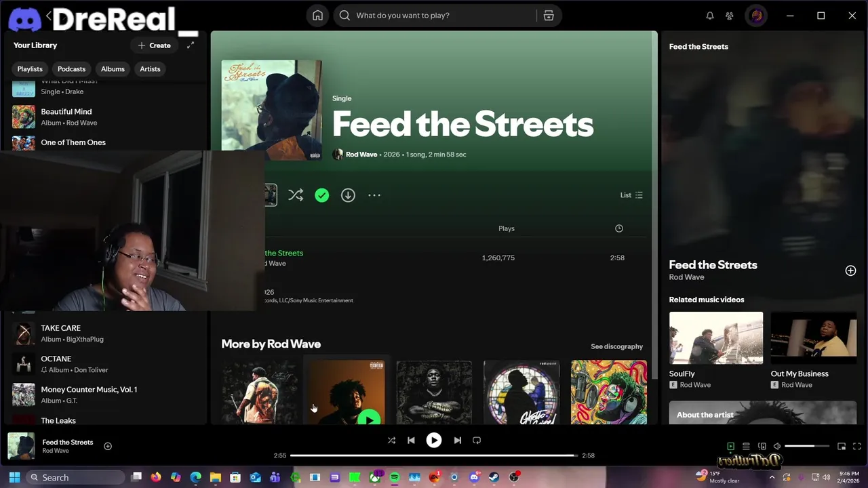Open the weather widget showing 15°F

tap(717, 477)
